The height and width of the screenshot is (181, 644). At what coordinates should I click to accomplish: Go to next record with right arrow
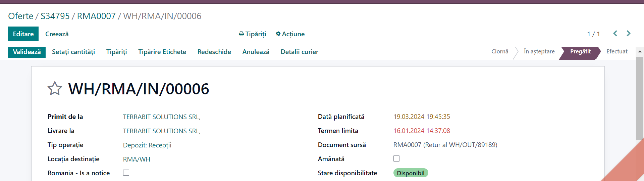click(x=629, y=34)
